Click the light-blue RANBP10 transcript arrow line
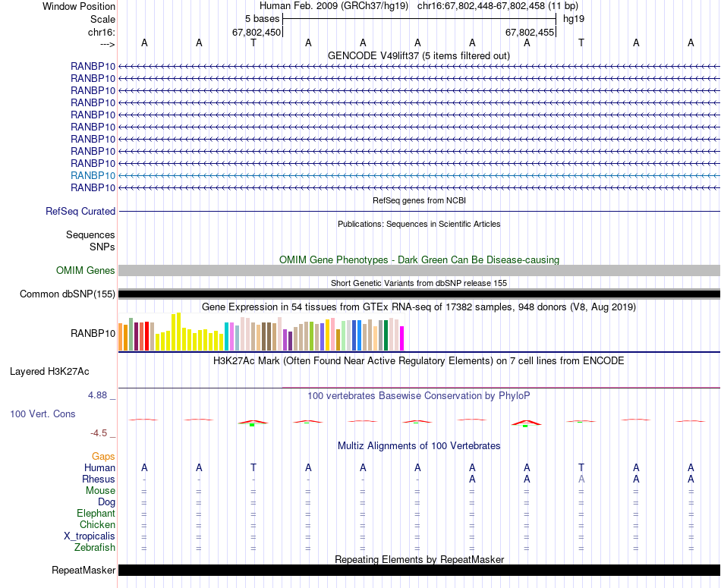This screenshot has height=588, width=721. [x=419, y=175]
